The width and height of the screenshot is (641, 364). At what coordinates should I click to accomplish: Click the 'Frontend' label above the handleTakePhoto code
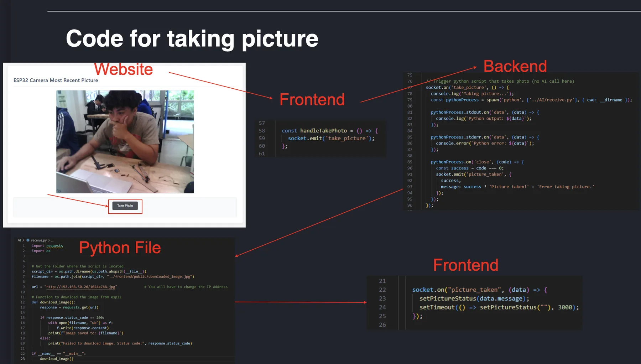pos(312,99)
